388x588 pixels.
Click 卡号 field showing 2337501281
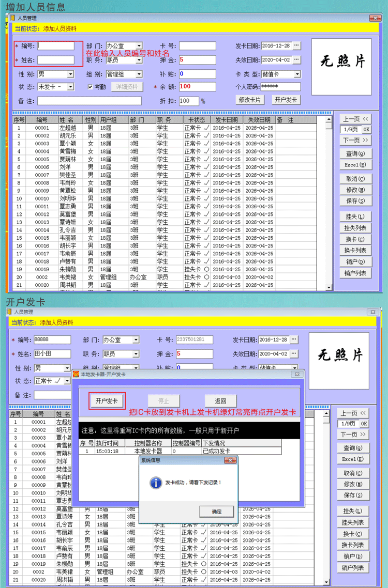[x=195, y=340]
